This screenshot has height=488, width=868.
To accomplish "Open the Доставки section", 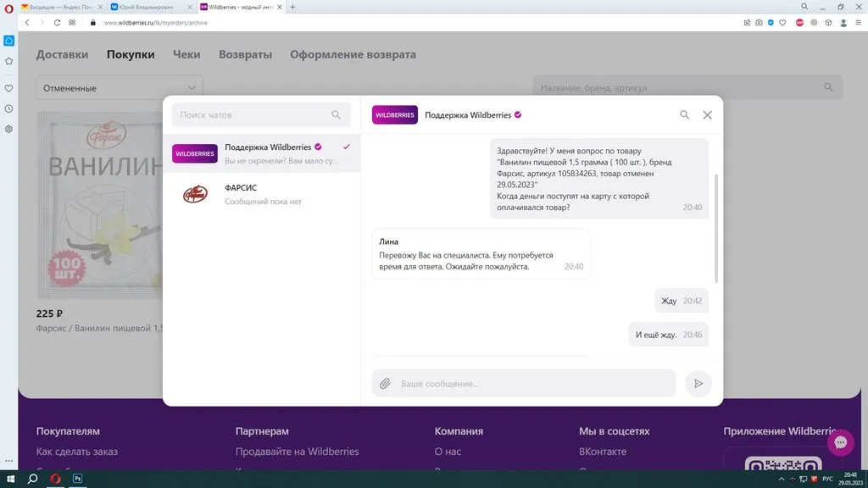I will pyautogui.click(x=62, y=54).
